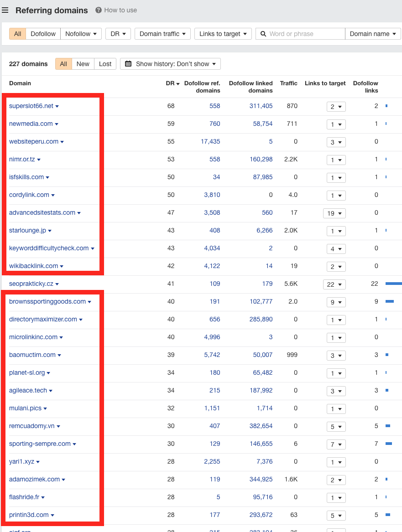
Task: Expand the caret next to wikibacklink.com
Action: pos(62,266)
